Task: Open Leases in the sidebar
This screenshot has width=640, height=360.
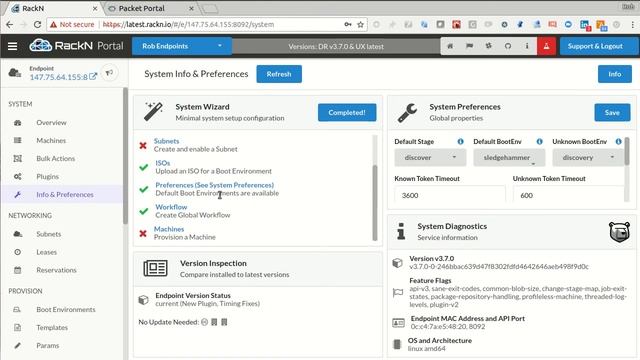Action: pyautogui.click(x=46, y=252)
